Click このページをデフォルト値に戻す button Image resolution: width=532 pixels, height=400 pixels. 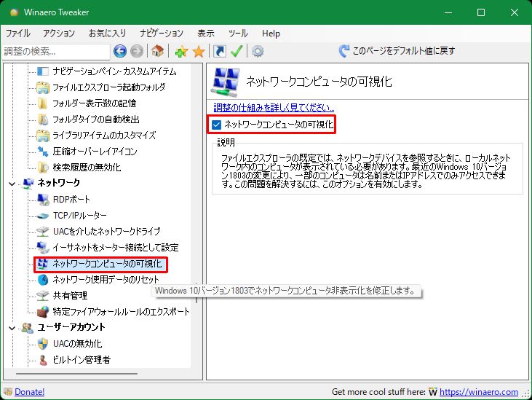coord(397,51)
